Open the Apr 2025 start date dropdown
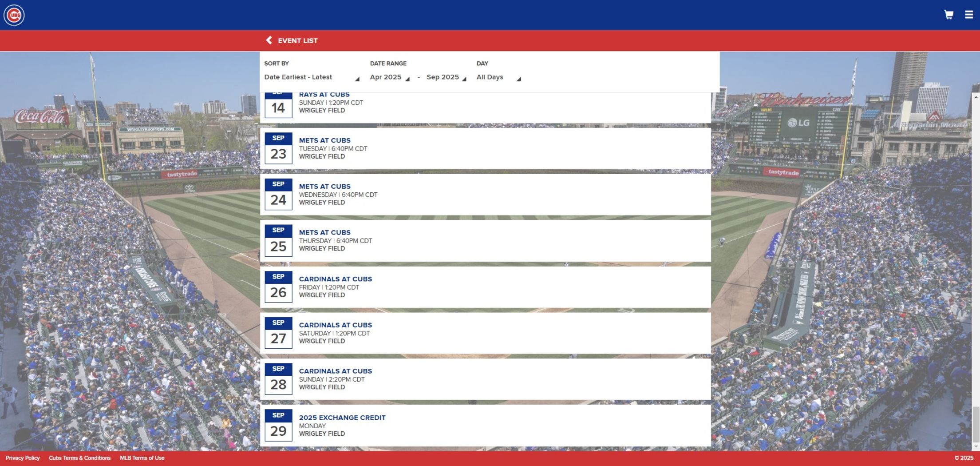Image resolution: width=980 pixels, height=466 pixels. (389, 77)
